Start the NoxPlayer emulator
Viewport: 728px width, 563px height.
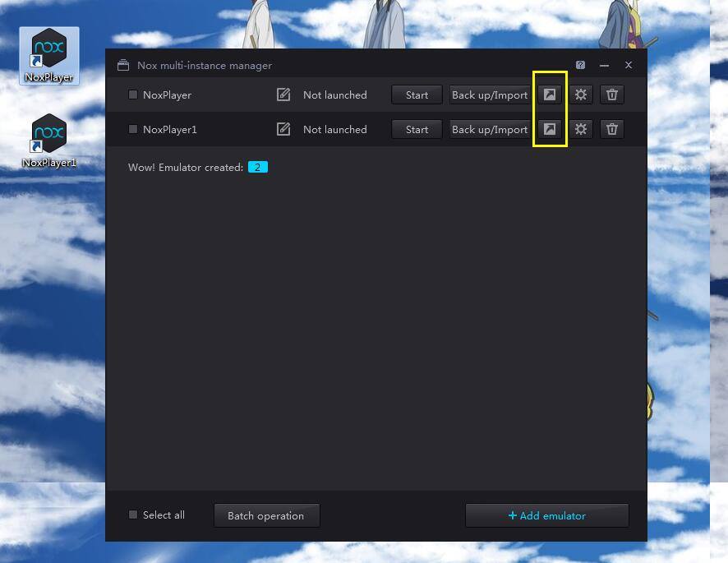(417, 95)
